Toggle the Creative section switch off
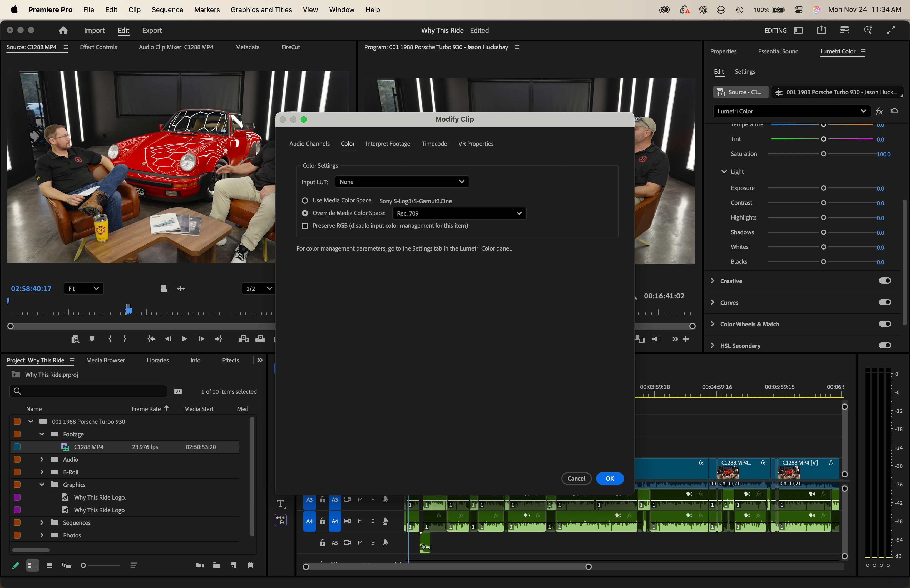 (884, 281)
